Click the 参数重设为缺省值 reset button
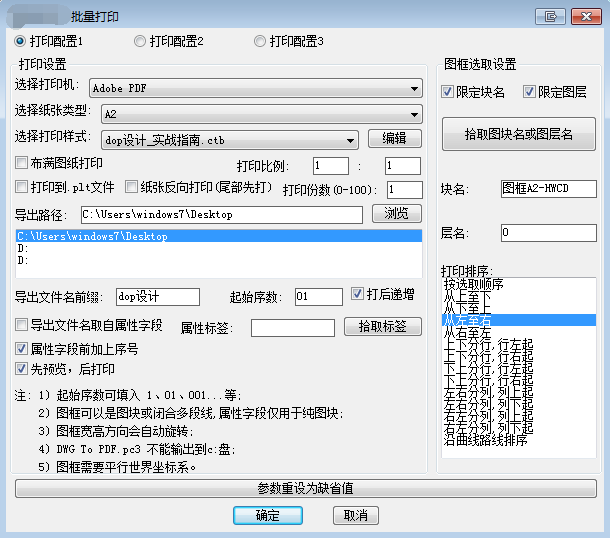610x538 pixels. [x=306, y=489]
